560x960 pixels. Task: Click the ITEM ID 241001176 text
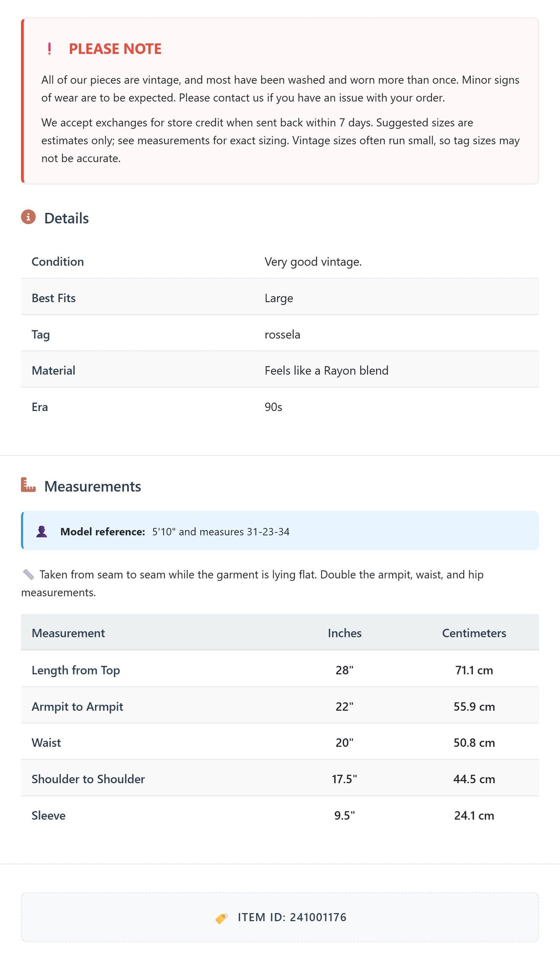(x=292, y=917)
